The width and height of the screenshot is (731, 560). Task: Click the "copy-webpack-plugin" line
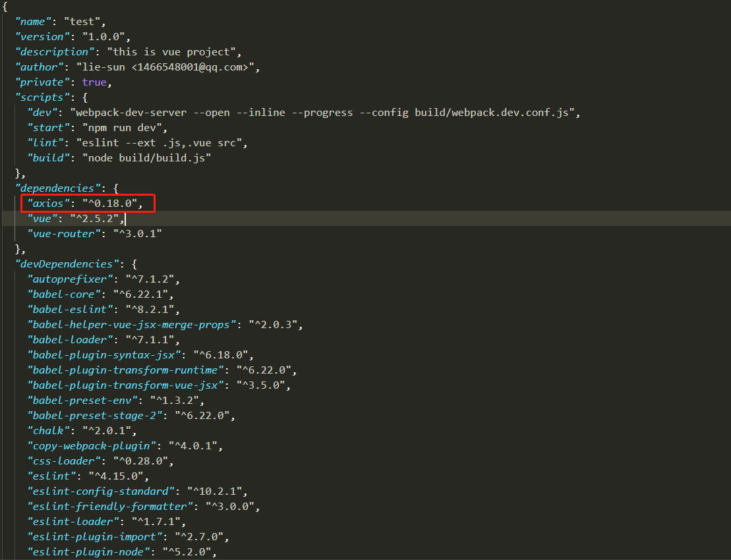point(91,445)
